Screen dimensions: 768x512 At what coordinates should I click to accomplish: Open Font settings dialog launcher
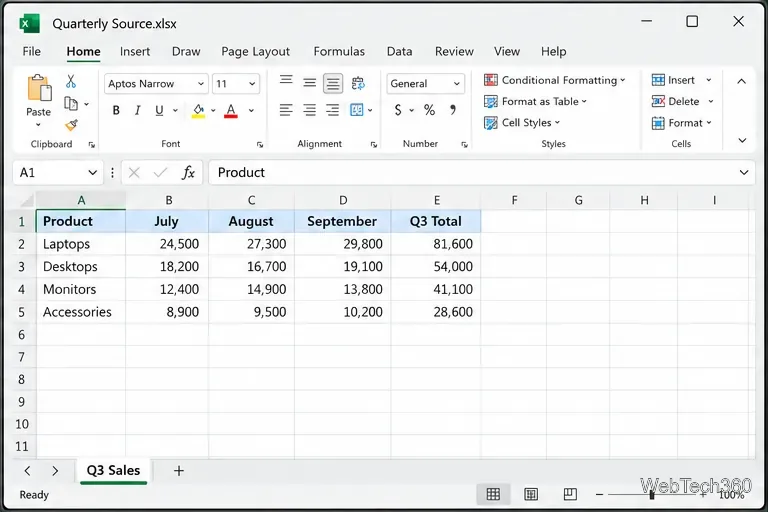260,145
